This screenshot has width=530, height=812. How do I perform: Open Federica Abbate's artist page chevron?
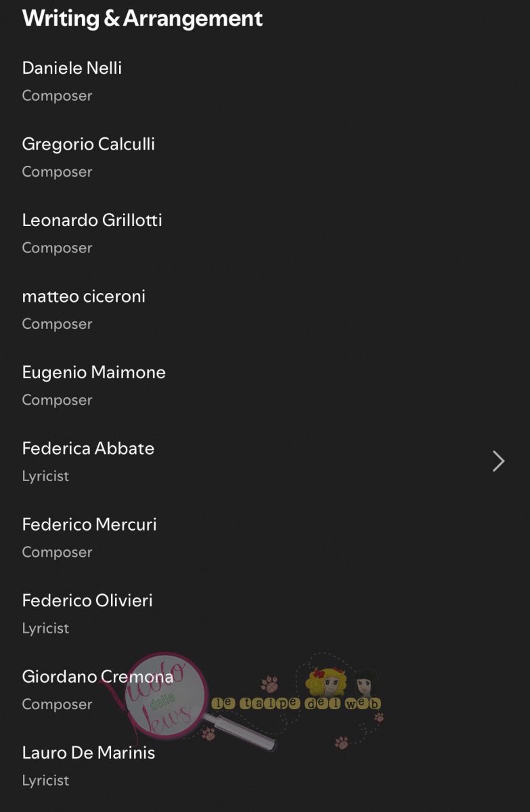(x=499, y=461)
